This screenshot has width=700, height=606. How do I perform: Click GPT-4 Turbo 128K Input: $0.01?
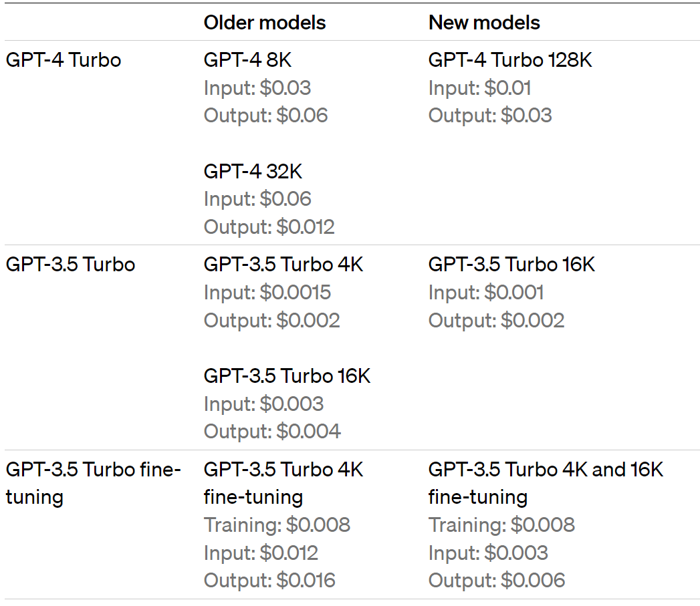coord(480,88)
